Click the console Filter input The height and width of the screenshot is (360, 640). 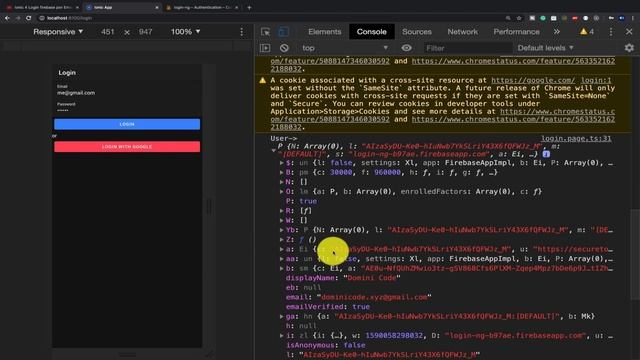click(x=467, y=48)
